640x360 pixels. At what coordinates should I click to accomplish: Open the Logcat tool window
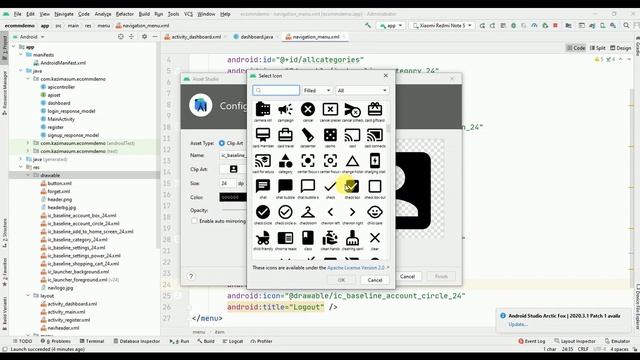point(233,341)
